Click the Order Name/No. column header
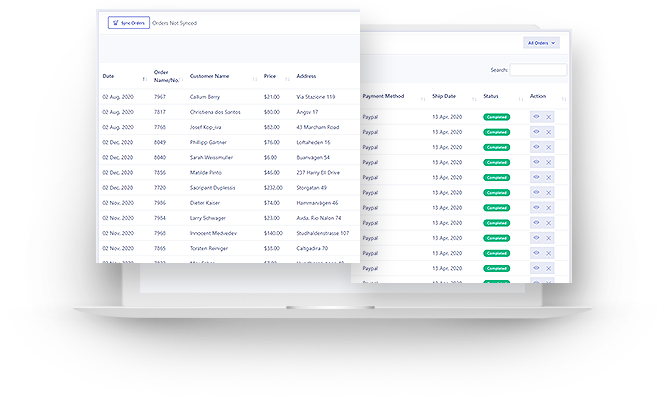Viewport: 664px width, 398px height. [x=166, y=76]
